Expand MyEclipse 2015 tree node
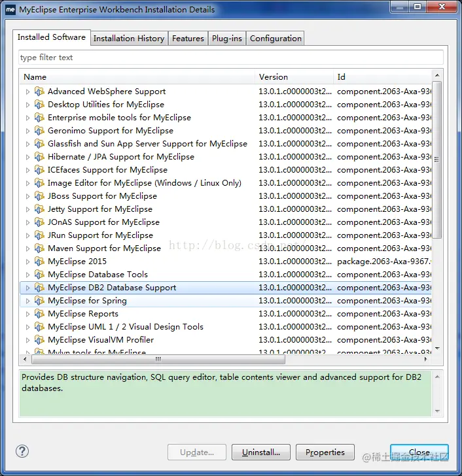The width and height of the screenshot is (462, 476). (x=27, y=262)
